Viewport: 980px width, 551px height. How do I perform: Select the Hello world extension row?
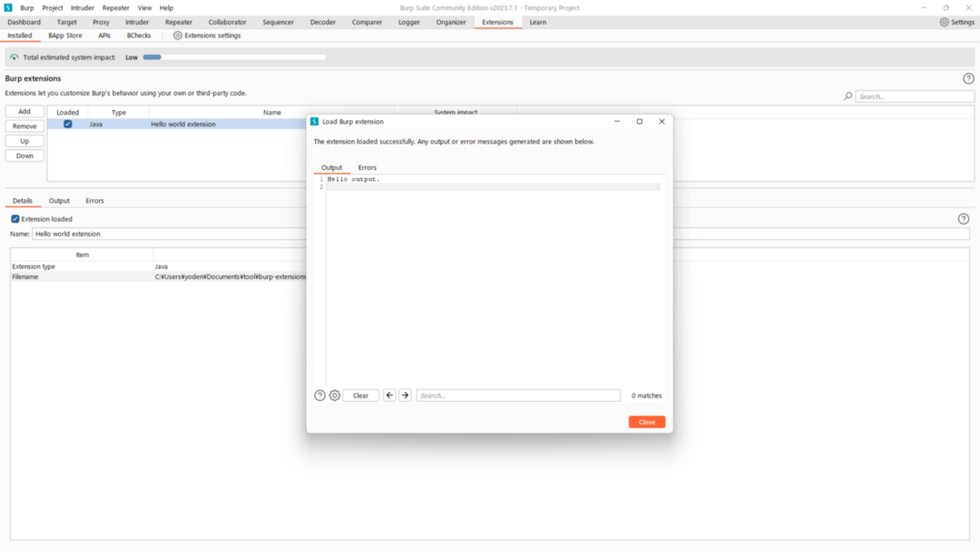click(x=178, y=124)
